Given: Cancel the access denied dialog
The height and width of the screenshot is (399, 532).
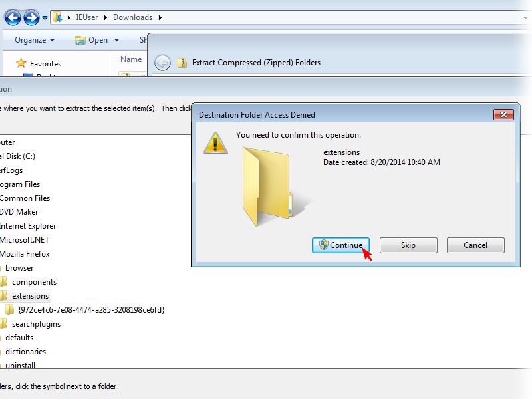Looking at the screenshot, I should (475, 245).
